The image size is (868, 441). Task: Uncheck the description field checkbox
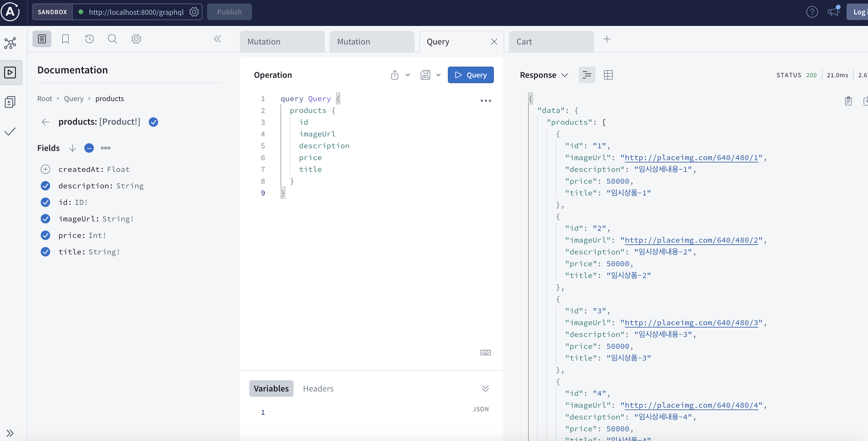tap(45, 186)
